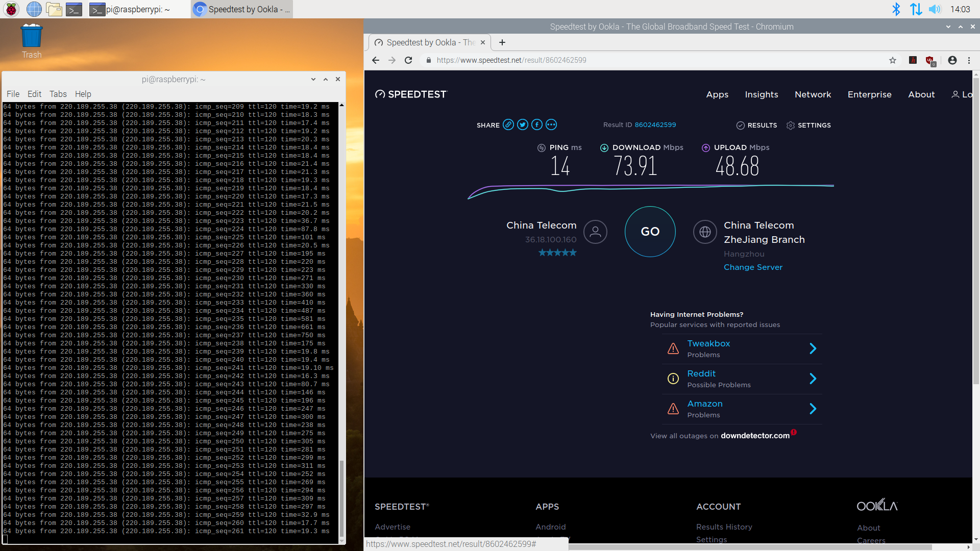Close the Speedtest by Ookla tab
980x551 pixels.
pos(483,42)
